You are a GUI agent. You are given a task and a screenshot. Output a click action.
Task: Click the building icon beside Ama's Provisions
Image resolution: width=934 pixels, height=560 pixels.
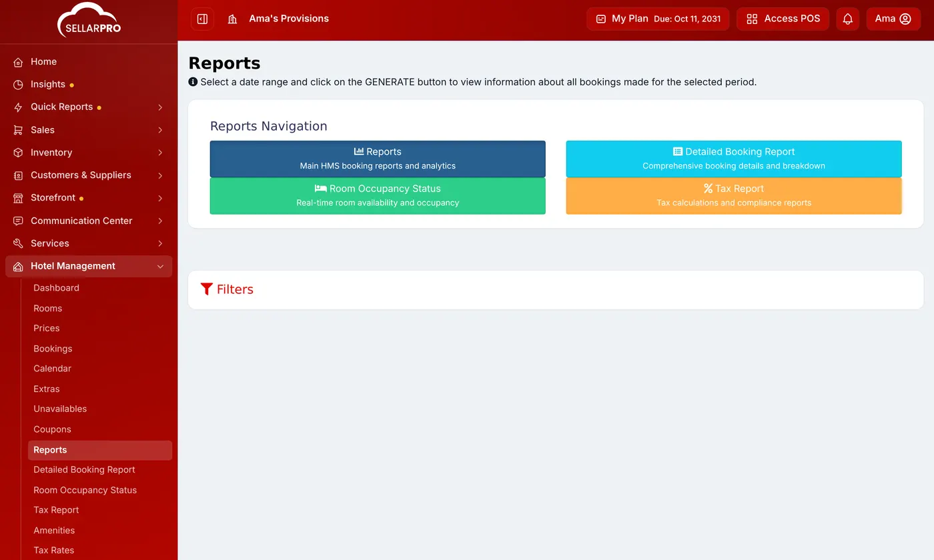click(x=232, y=19)
